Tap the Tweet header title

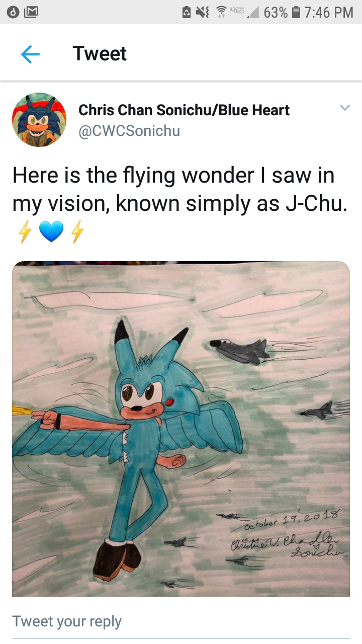[100, 53]
